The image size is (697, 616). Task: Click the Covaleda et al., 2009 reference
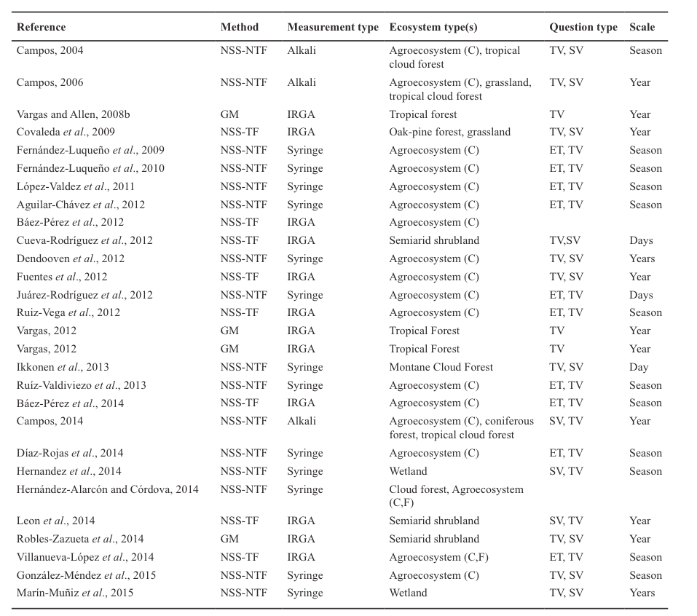[x=65, y=132]
